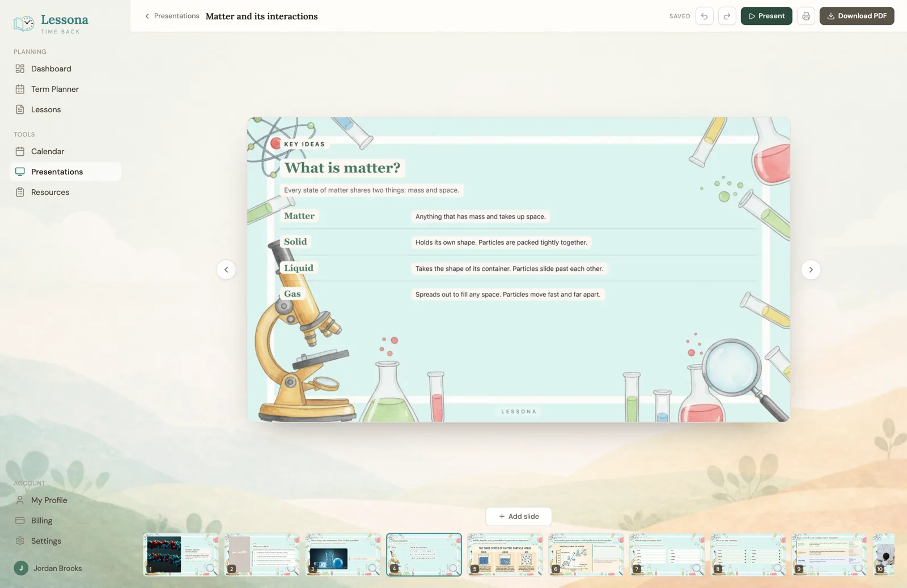Image resolution: width=907 pixels, height=588 pixels.
Task: Select slide 5 particle model thumbnail
Action: pyautogui.click(x=505, y=555)
